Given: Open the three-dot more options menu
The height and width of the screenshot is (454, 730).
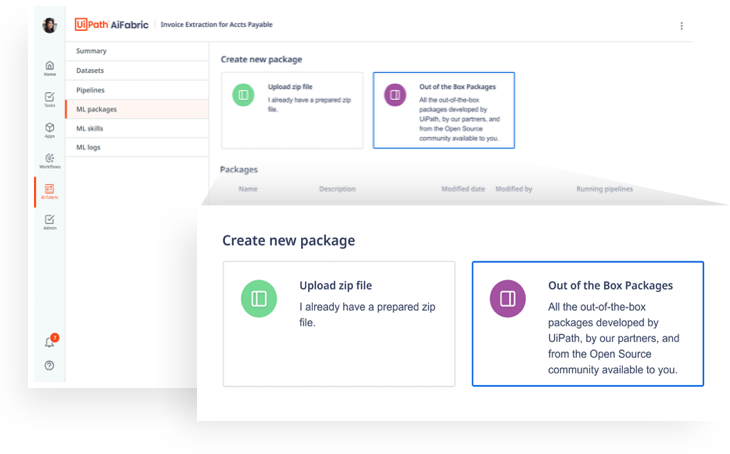Looking at the screenshot, I should (x=682, y=26).
